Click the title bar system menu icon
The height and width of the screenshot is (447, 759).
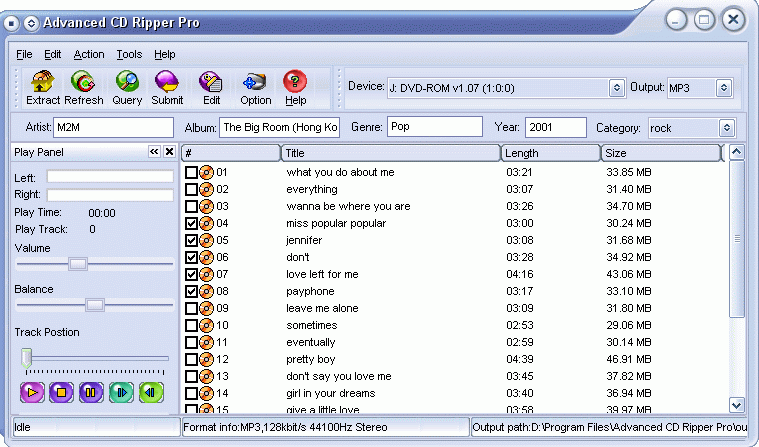(x=11, y=23)
